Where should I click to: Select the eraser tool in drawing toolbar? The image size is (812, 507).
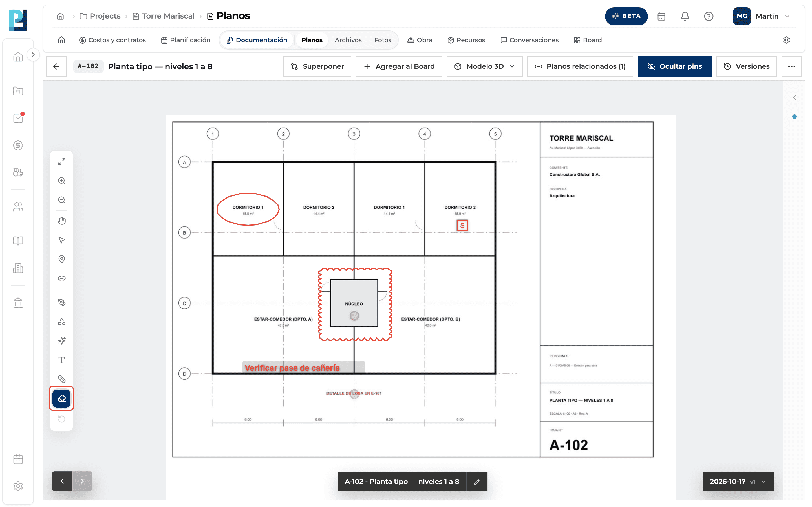61,398
